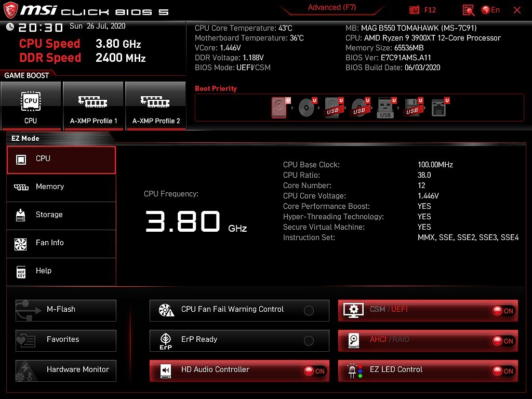
Task: Click the date Sun 26 Jul, 2020
Action: pyautogui.click(x=97, y=26)
